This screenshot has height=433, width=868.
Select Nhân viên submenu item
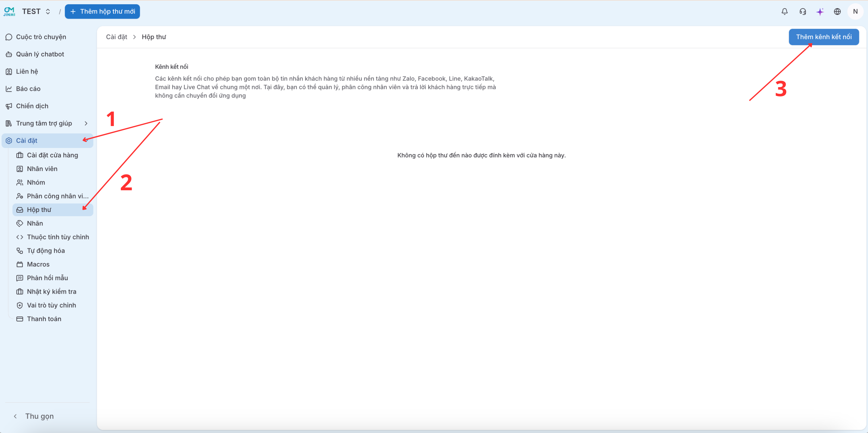[x=53, y=169]
